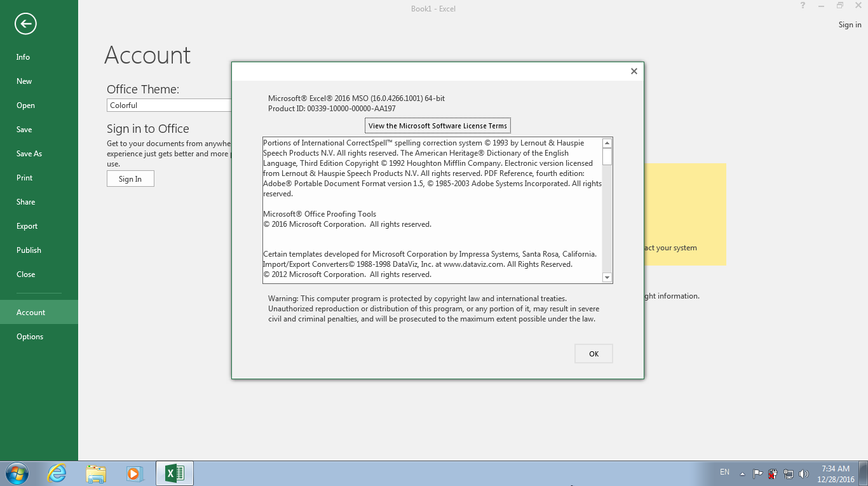Click the Sign In button under Account

(130, 179)
